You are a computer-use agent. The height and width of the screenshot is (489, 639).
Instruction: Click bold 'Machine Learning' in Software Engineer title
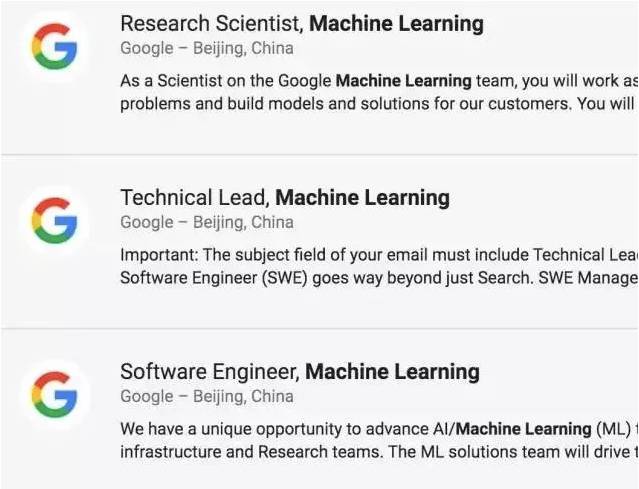click(x=392, y=371)
